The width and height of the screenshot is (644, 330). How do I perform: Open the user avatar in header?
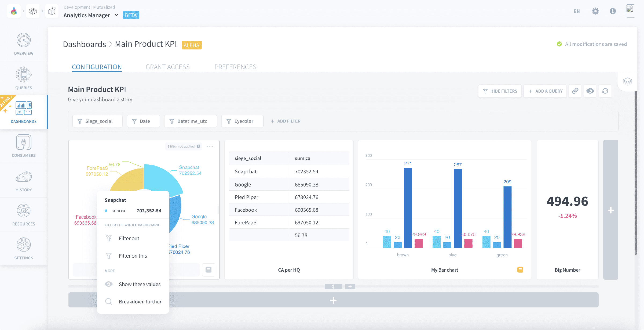pyautogui.click(x=630, y=11)
